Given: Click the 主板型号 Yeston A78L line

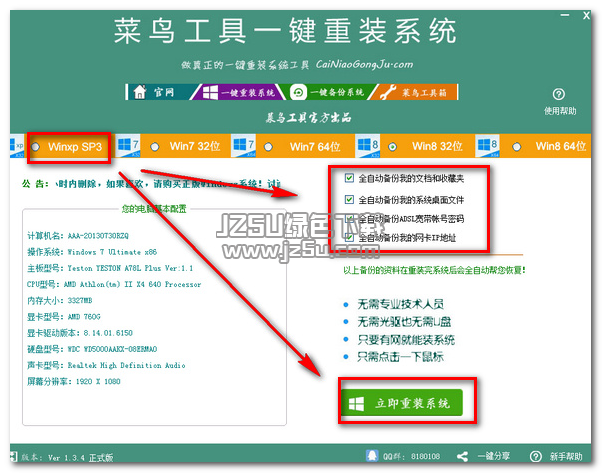Looking at the screenshot, I should (x=110, y=268).
